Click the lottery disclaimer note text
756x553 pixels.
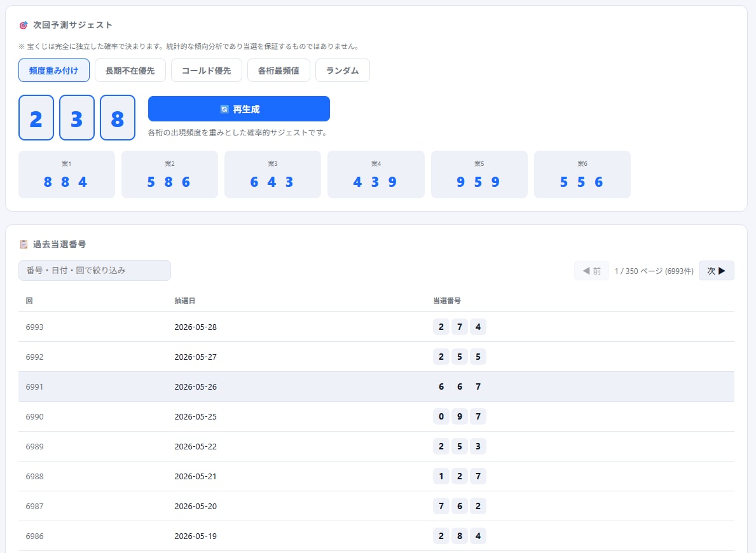click(189, 46)
